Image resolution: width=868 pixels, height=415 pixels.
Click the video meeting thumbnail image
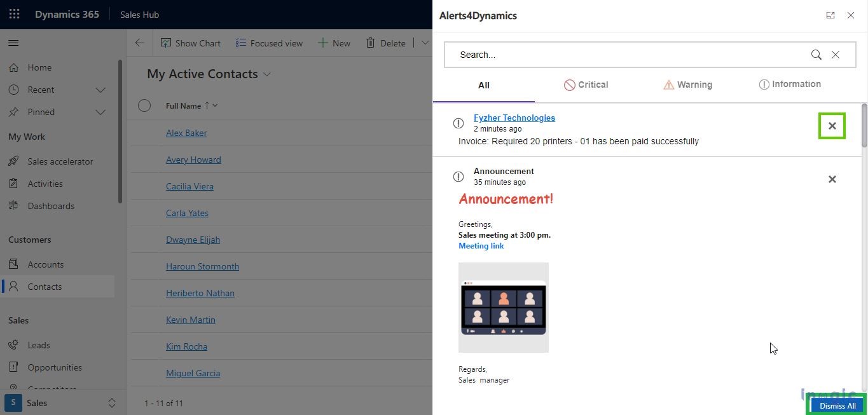pyautogui.click(x=503, y=308)
